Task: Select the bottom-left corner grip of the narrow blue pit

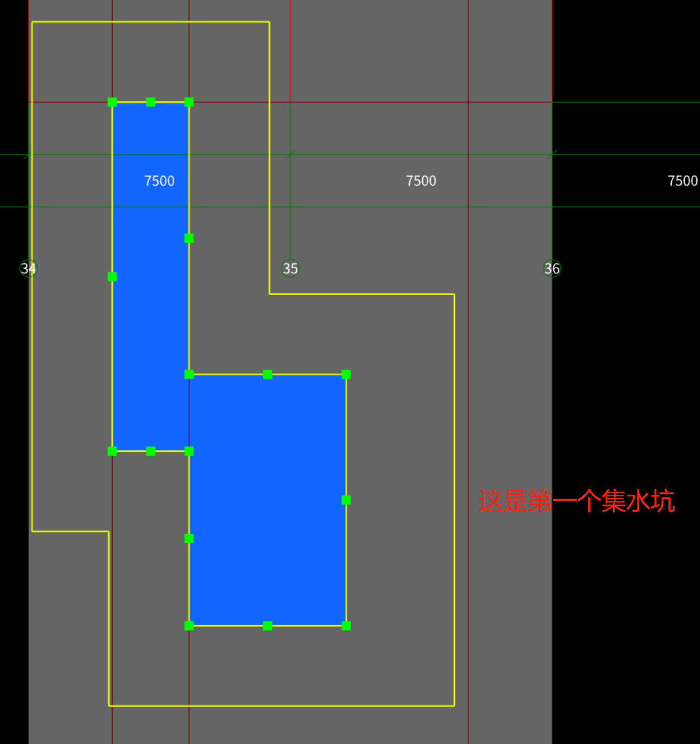Action: [112, 451]
